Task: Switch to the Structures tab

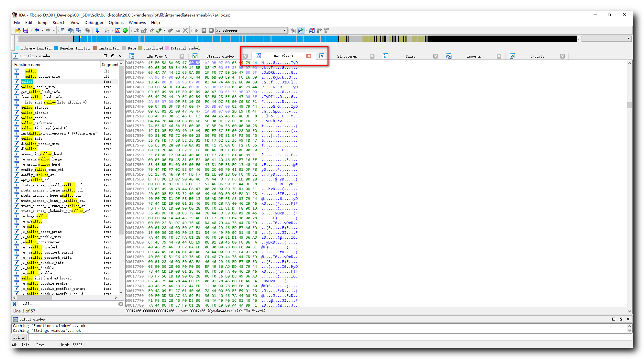Action: coord(346,56)
